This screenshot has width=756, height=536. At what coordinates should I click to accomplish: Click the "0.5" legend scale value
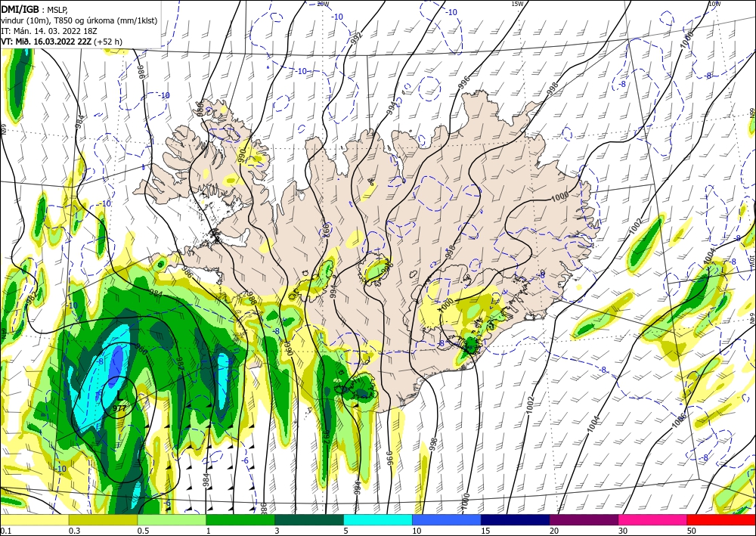pyautogui.click(x=143, y=531)
